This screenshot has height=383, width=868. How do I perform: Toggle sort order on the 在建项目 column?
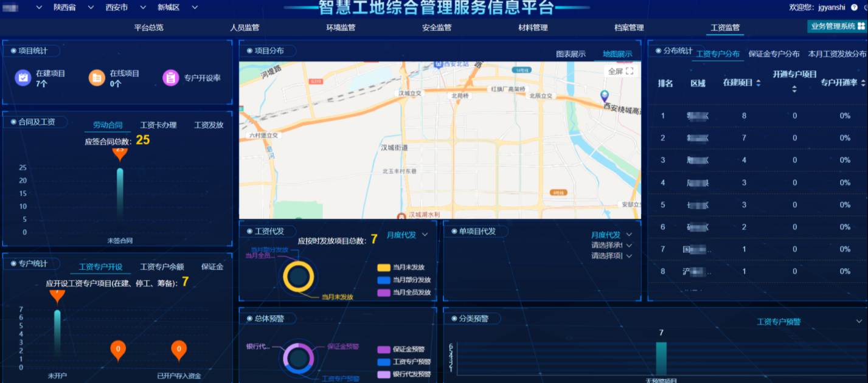[758, 83]
